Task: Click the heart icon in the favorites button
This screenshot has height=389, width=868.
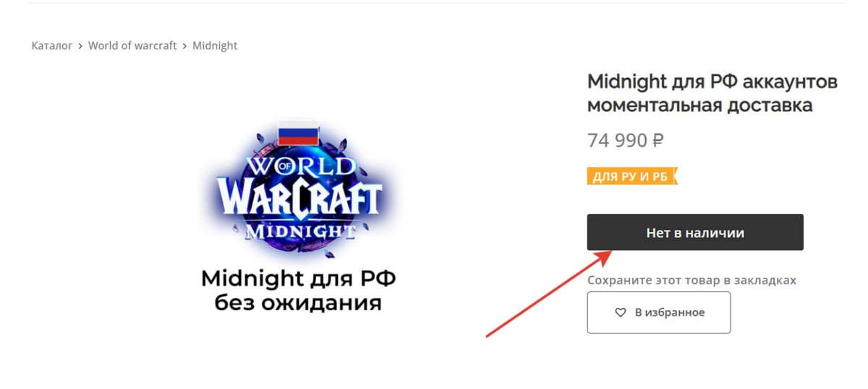Action: point(620,313)
